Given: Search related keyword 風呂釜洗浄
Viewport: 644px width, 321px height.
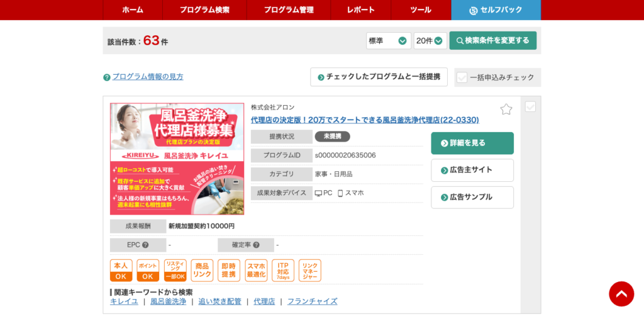Looking at the screenshot, I should (168, 301).
